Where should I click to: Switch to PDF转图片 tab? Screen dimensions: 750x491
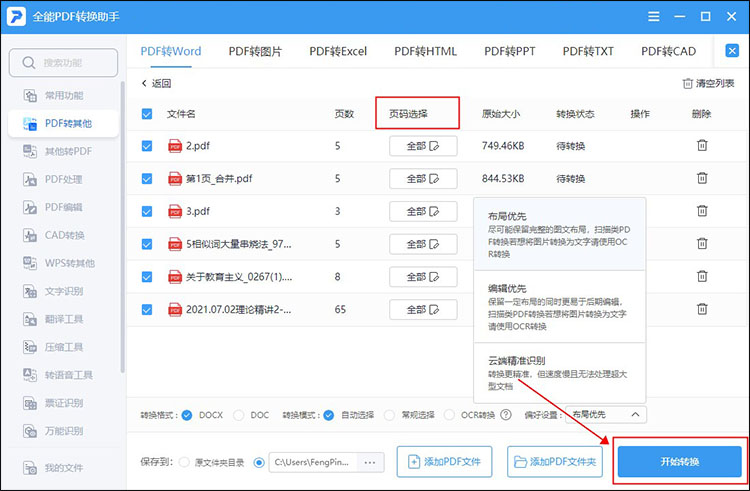(x=255, y=51)
